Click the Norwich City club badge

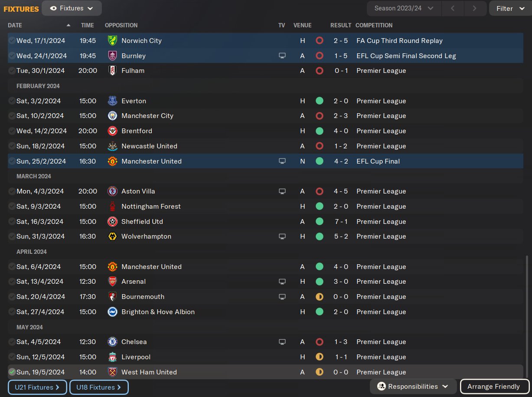112,41
